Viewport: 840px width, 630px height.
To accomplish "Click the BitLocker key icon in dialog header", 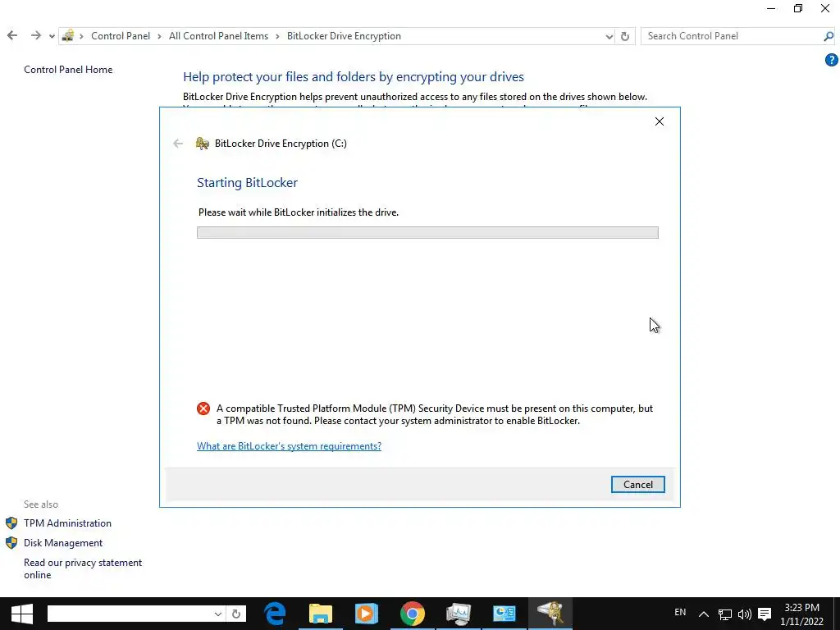I will 202,144.
